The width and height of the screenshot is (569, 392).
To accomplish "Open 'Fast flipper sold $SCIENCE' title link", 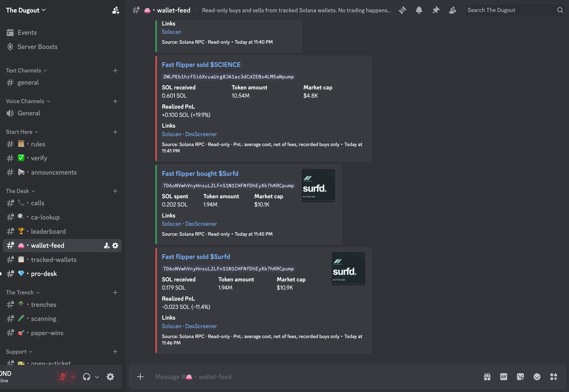I will 201,65.
